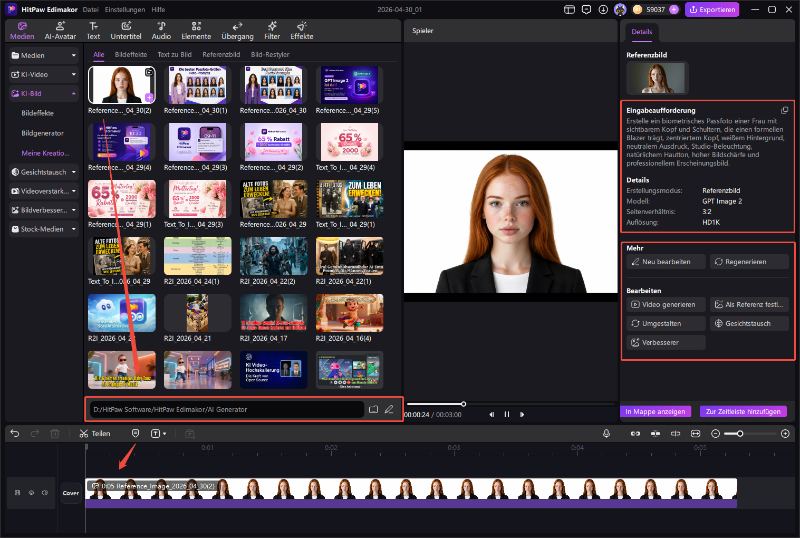
Task: Toggle timeline magnetic snapping
Action: click(655, 433)
